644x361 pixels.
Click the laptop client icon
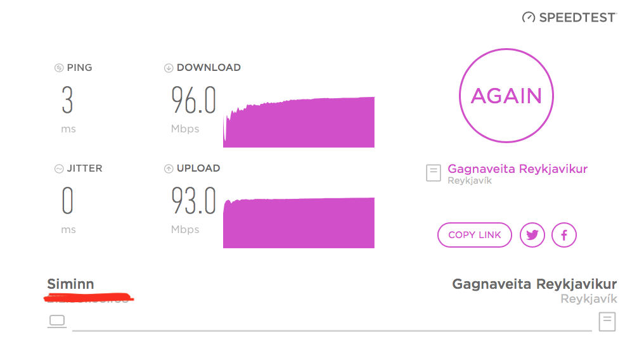(57, 321)
